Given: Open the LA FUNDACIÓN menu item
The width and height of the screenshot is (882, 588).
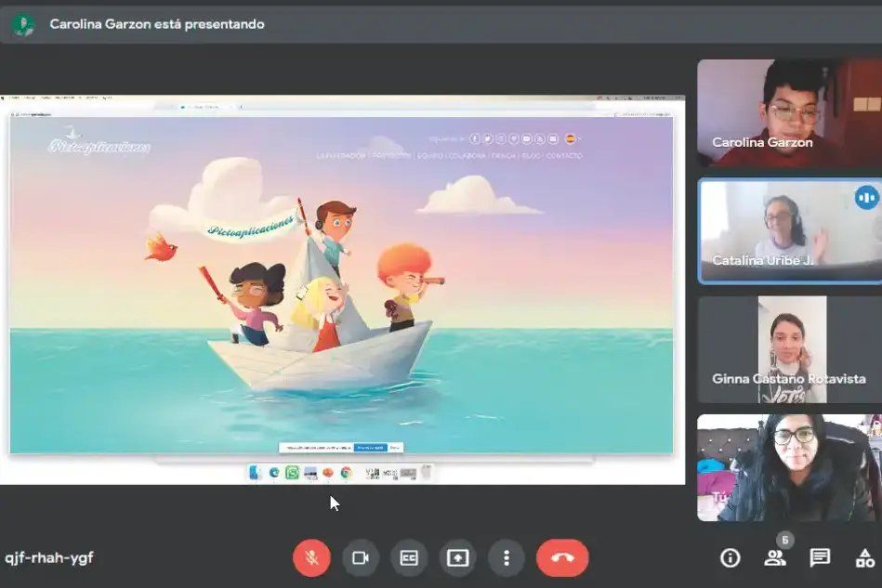Looking at the screenshot, I should [341, 156].
